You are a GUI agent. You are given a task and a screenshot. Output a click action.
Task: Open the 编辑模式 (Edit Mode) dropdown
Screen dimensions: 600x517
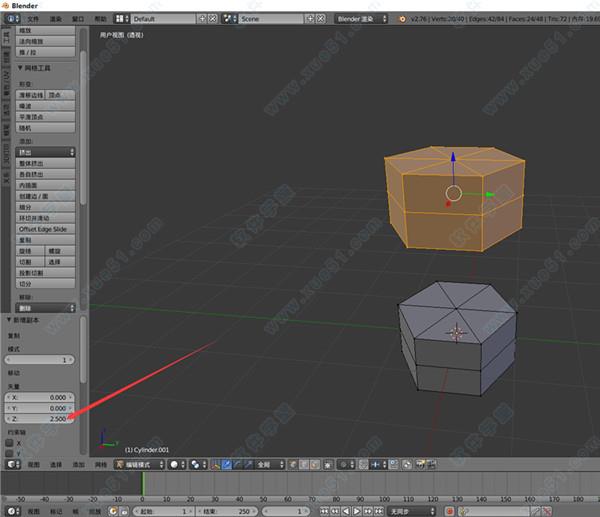pos(140,465)
